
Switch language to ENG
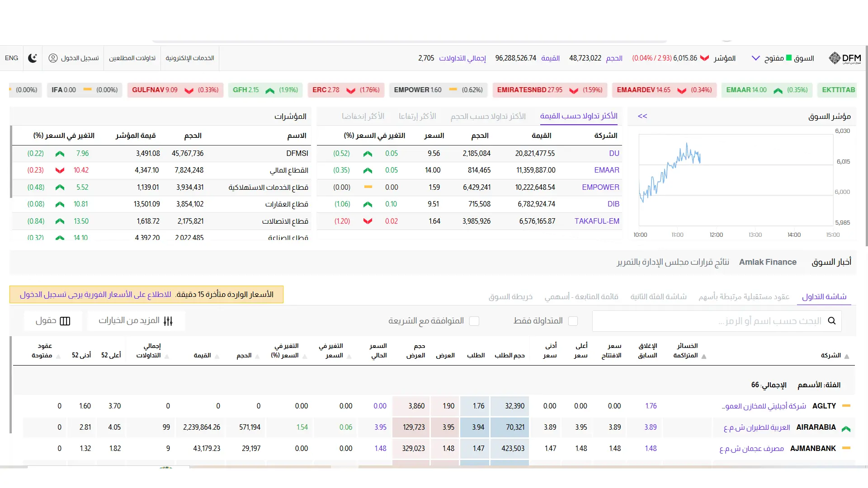12,58
